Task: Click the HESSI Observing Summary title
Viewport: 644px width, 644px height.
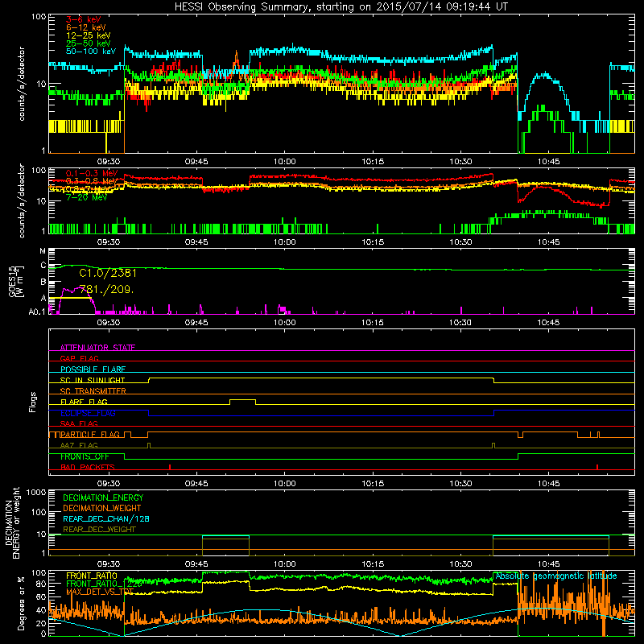Action: pyautogui.click(x=341, y=7)
